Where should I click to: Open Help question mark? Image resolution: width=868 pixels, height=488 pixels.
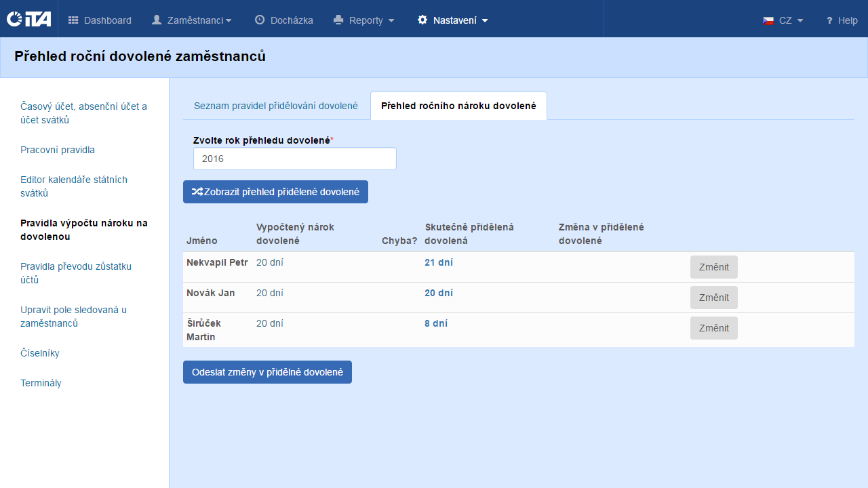[829, 20]
